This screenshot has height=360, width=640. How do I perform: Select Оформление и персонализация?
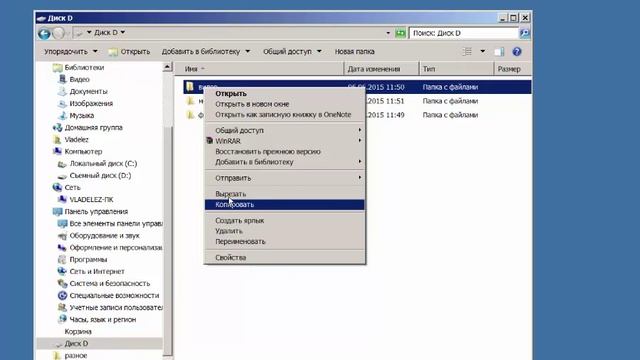point(116,247)
